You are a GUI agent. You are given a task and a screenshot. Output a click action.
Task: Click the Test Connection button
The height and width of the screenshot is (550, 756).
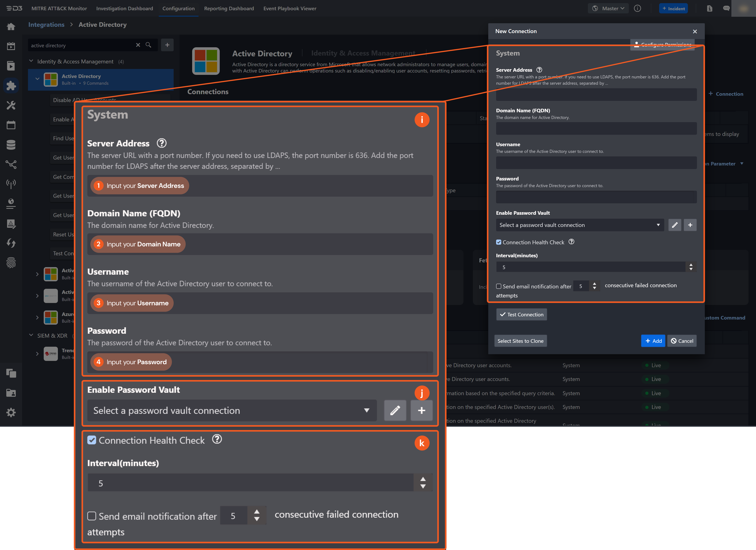521,315
